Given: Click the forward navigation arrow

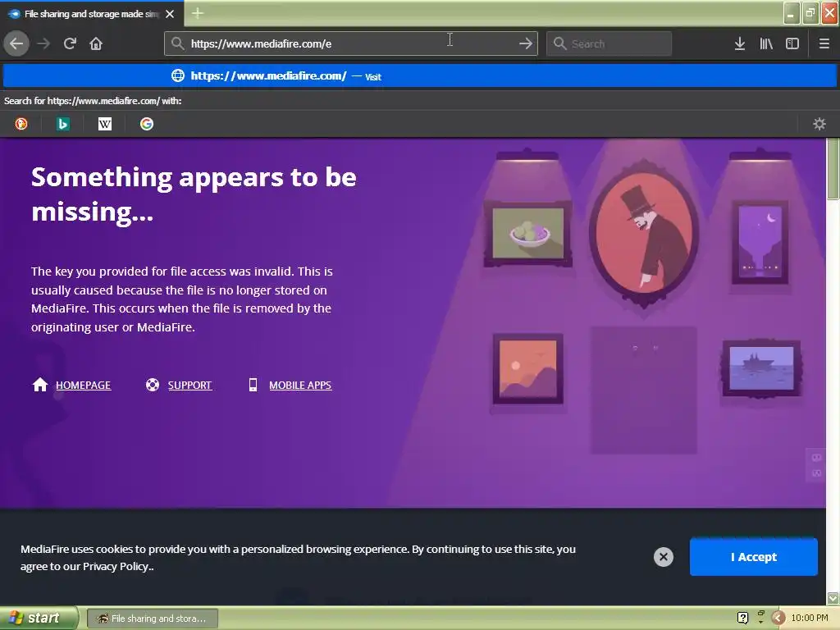Looking at the screenshot, I should click(x=43, y=43).
